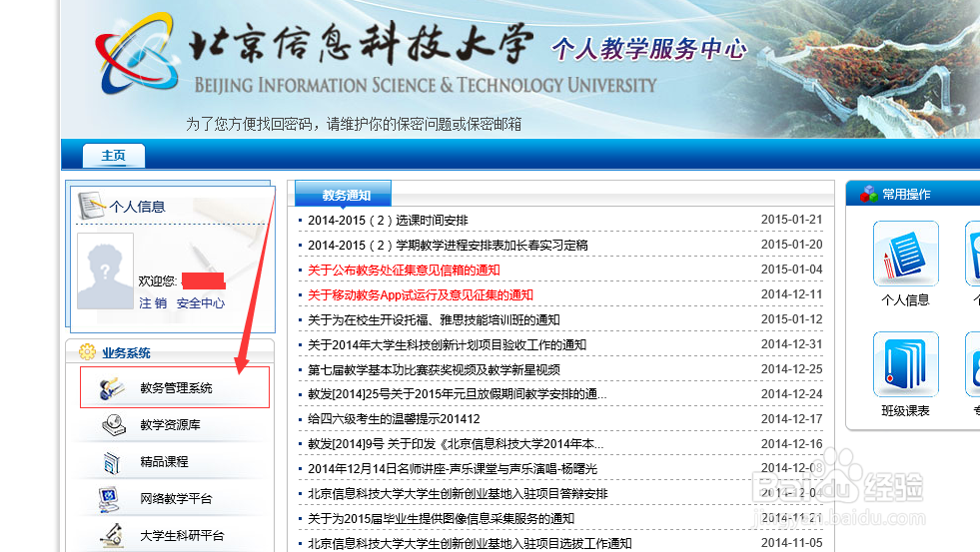Image resolution: width=980 pixels, height=552 pixels.
Task: Click the 大学生科研平台 microscope icon
Action: (x=112, y=536)
